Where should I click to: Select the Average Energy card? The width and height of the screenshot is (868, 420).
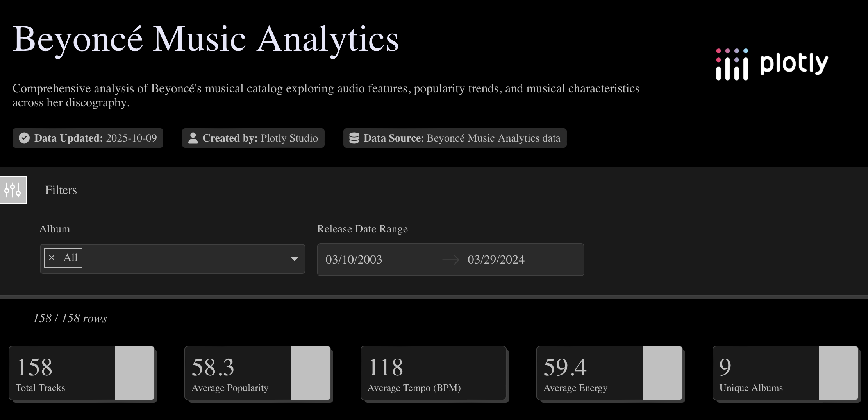pyautogui.click(x=609, y=373)
